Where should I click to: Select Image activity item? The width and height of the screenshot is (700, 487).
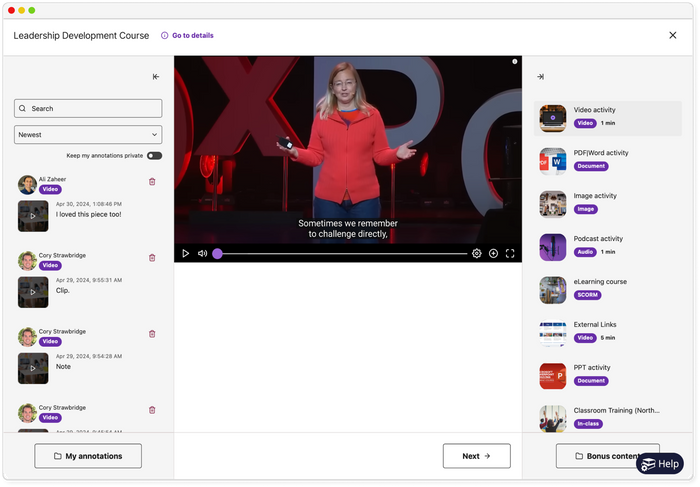[608, 204]
